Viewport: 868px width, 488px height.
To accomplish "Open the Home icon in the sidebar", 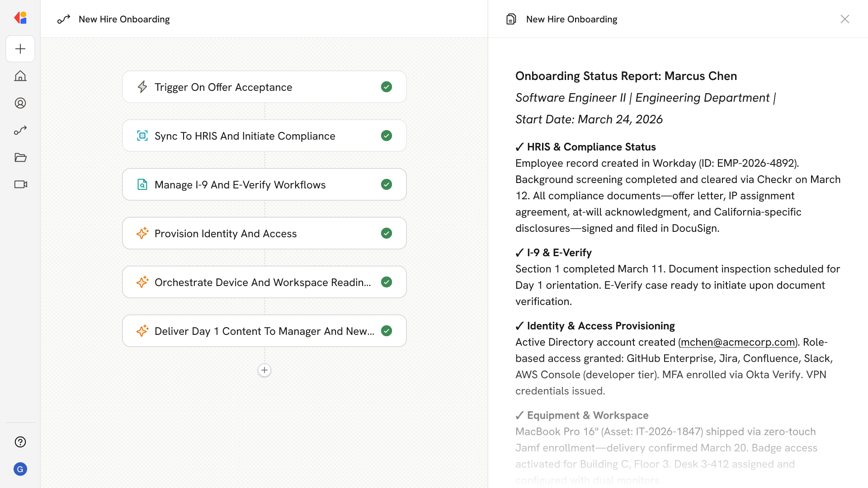I will [x=20, y=76].
